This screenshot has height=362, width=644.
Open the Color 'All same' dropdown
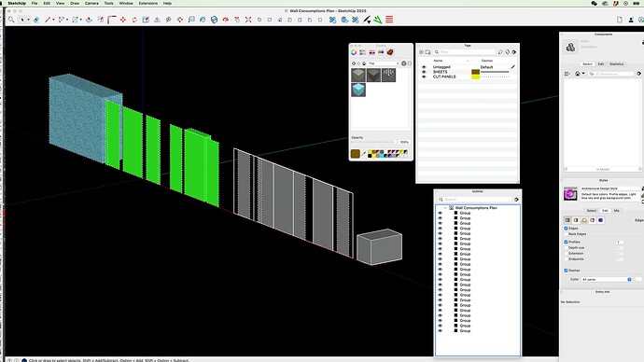click(x=606, y=279)
